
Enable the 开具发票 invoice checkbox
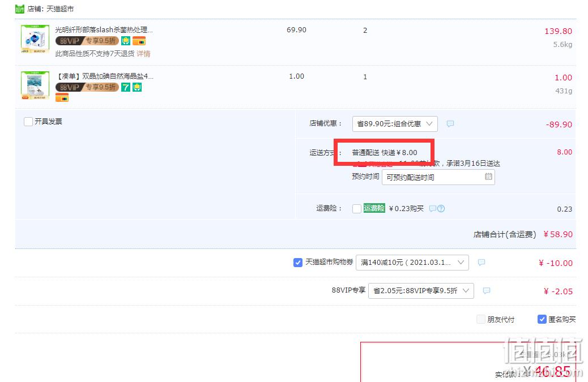click(28, 121)
